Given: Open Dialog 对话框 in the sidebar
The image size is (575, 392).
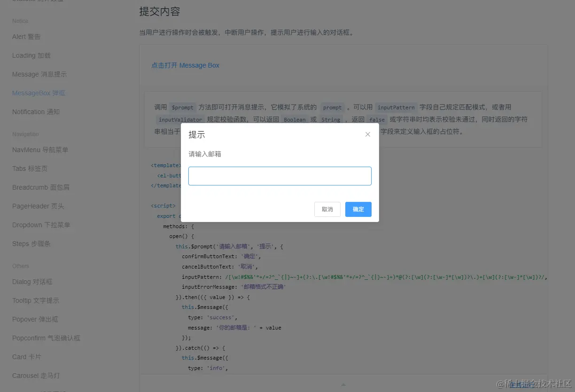Looking at the screenshot, I should tap(32, 282).
